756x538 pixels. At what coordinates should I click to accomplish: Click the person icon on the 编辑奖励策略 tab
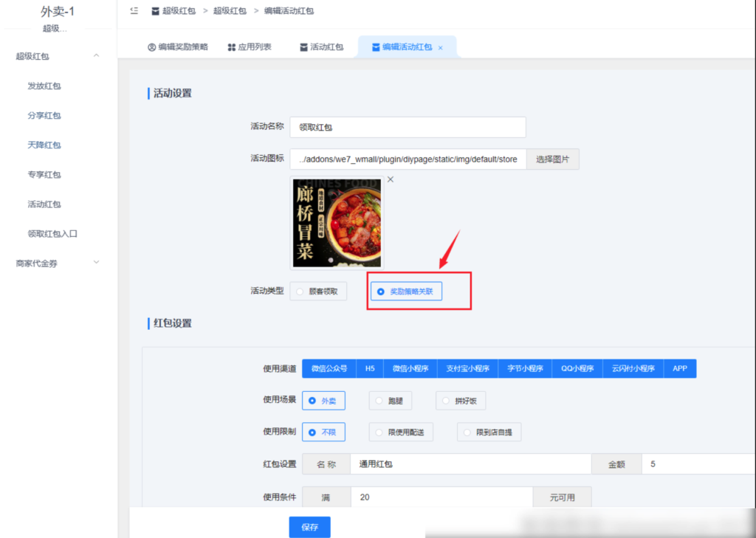coord(151,46)
